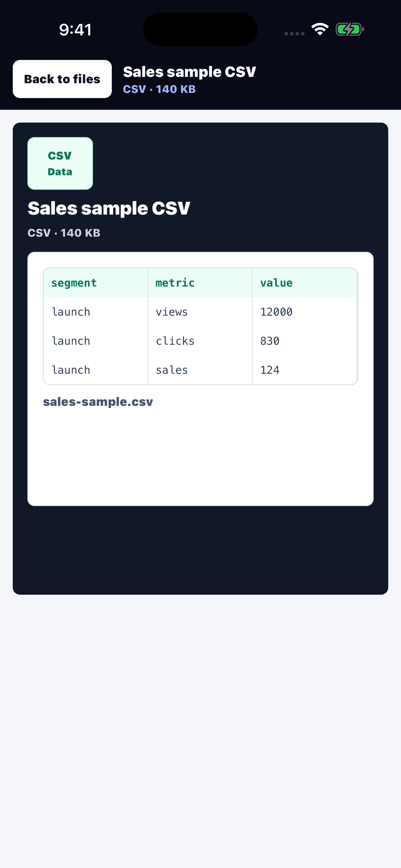Tap the cellular signal dots

[294, 33]
